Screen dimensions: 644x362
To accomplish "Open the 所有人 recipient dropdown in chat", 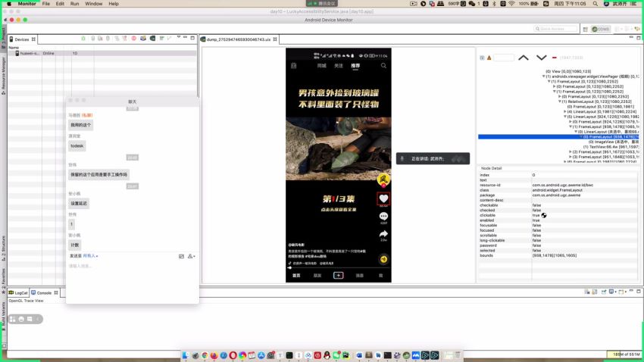I will (90, 256).
